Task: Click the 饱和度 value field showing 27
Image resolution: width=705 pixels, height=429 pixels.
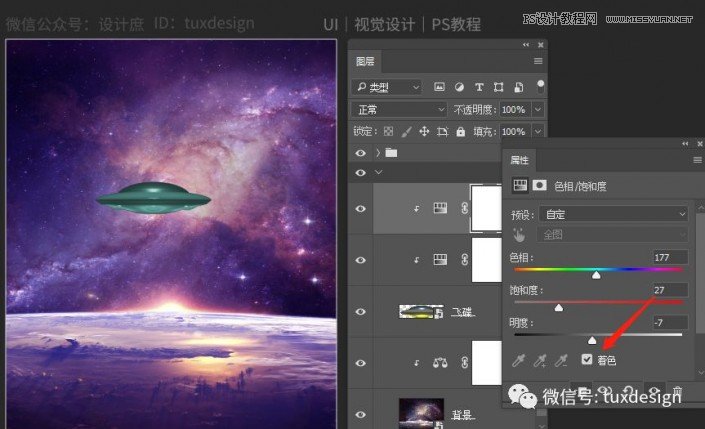Action: [670, 290]
